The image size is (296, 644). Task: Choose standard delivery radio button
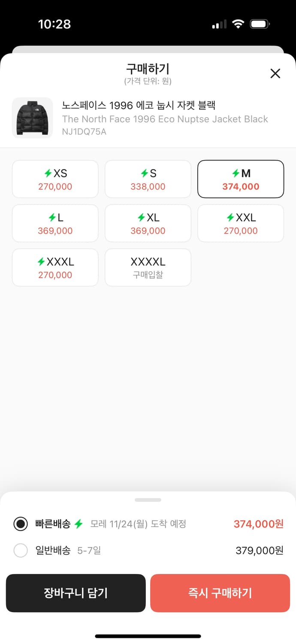point(21,550)
